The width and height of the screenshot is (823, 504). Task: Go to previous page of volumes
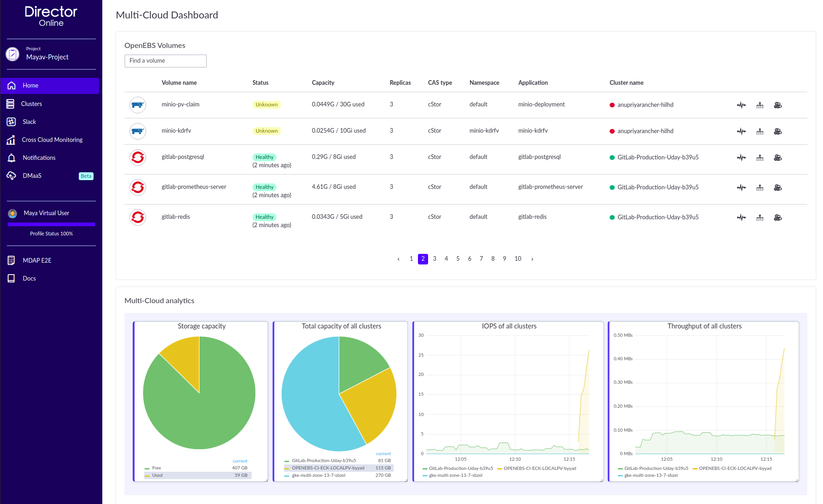(399, 259)
